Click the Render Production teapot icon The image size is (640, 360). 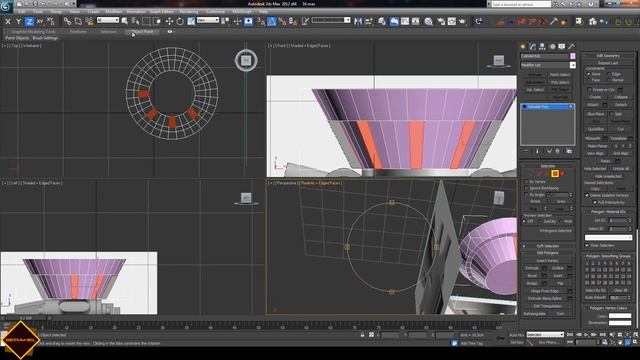point(462,21)
